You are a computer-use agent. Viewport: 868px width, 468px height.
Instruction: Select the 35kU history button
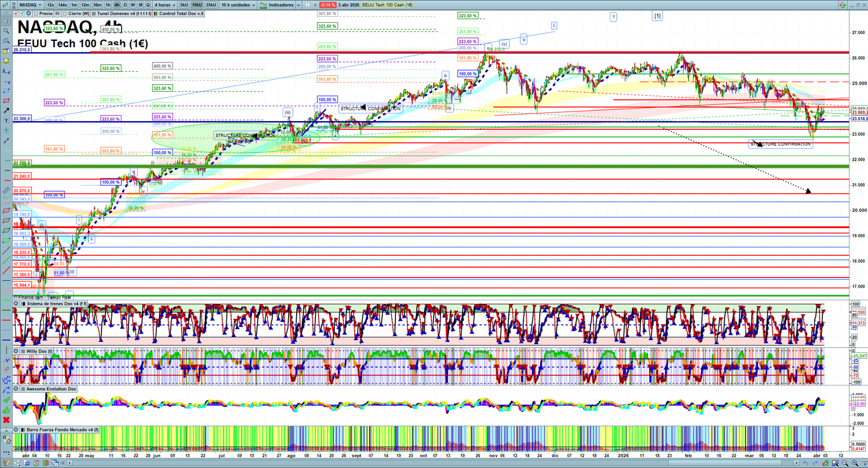[211, 5]
